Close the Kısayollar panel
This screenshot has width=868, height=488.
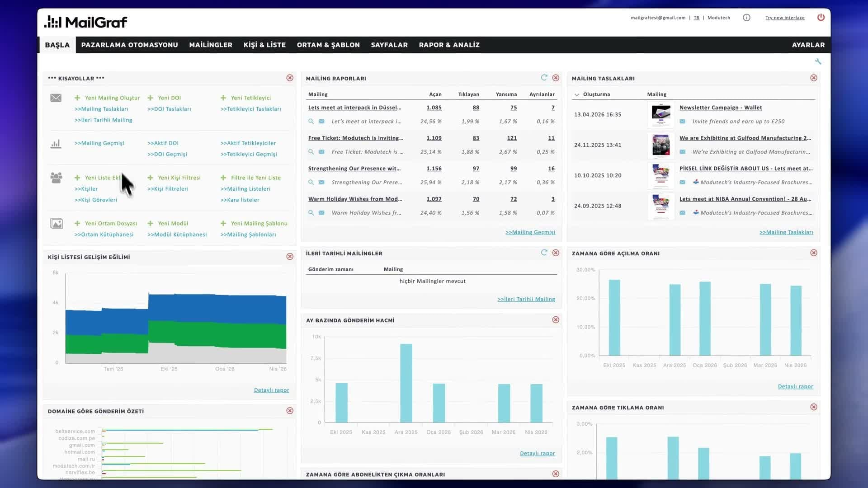[290, 78]
